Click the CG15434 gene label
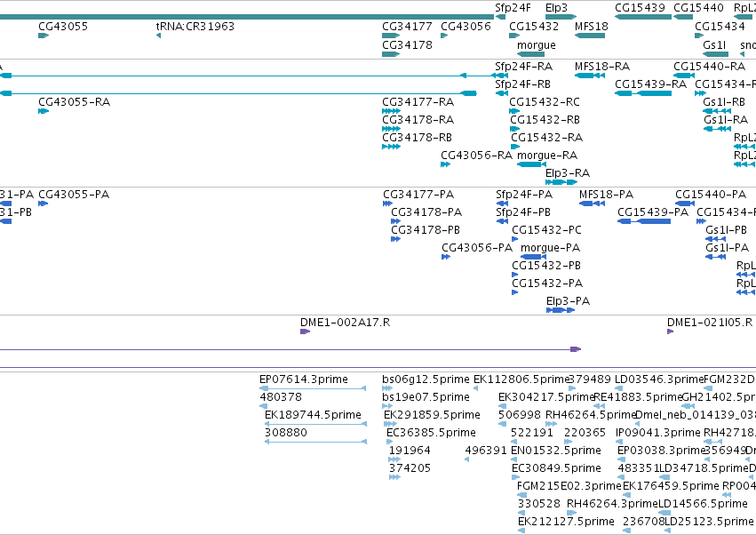 [x=720, y=27]
